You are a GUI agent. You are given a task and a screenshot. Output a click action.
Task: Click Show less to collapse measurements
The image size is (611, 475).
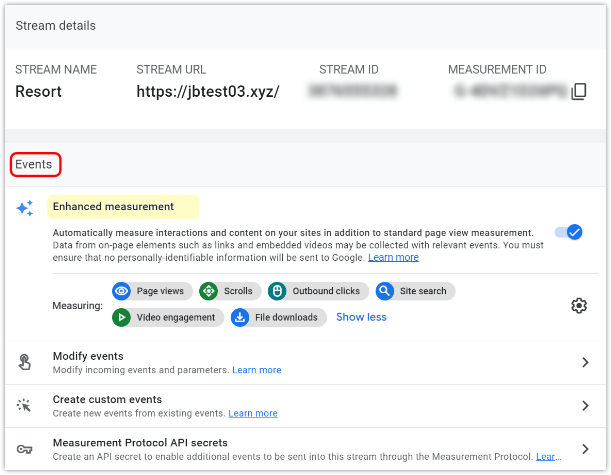click(361, 317)
